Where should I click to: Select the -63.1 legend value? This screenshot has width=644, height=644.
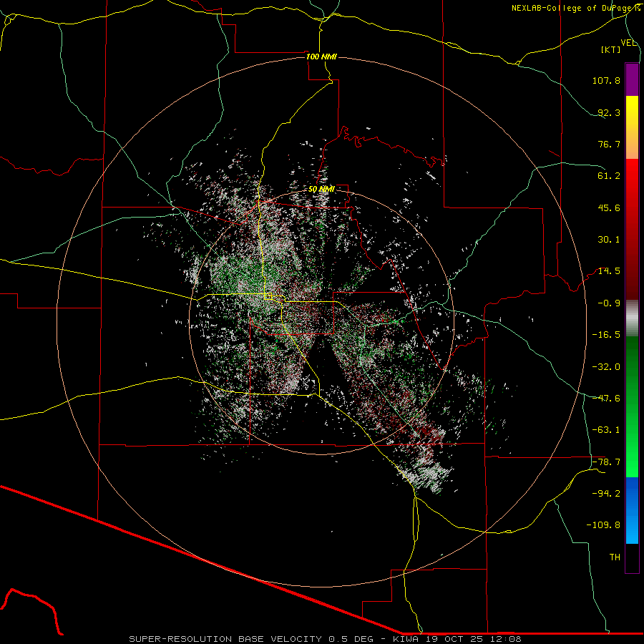tap(606, 430)
